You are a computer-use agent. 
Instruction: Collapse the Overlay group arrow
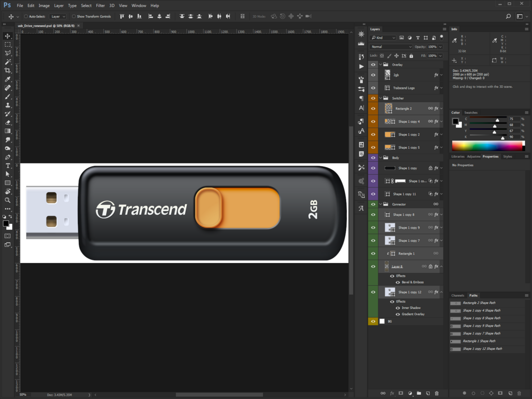380,65
